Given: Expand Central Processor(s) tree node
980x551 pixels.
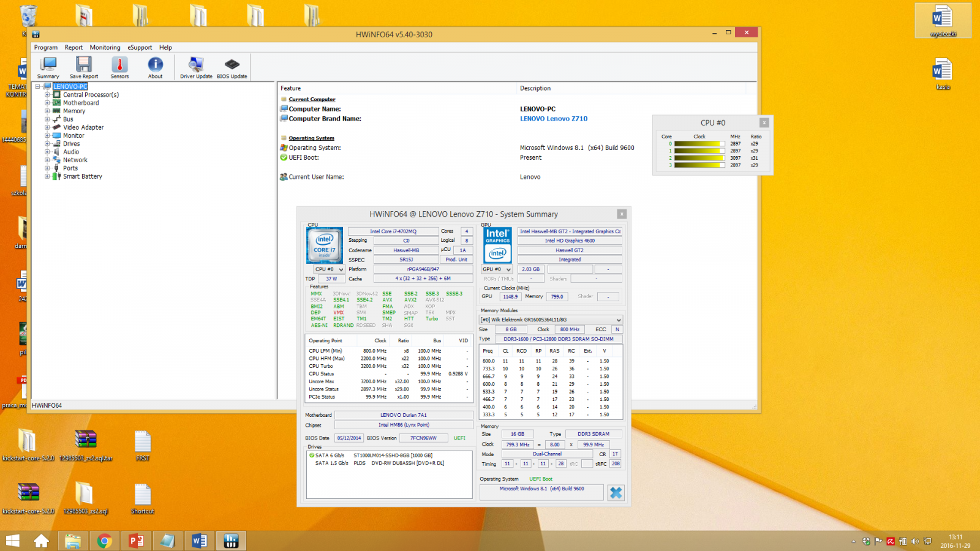Looking at the screenshot, I should pos(47,95).
